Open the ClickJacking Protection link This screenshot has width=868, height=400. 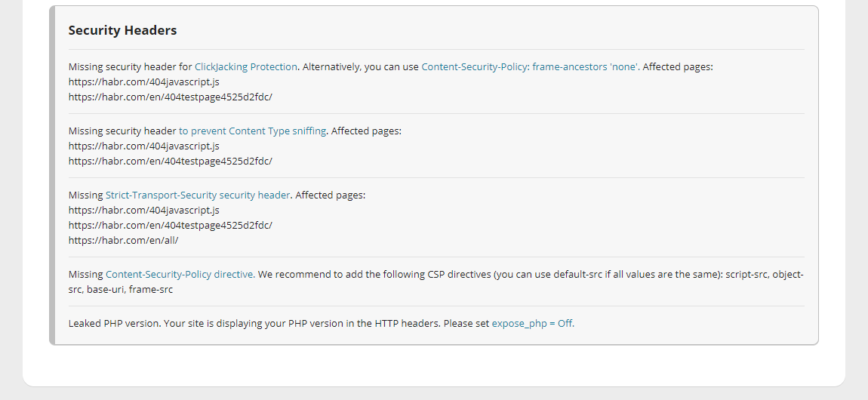point(246,67)
